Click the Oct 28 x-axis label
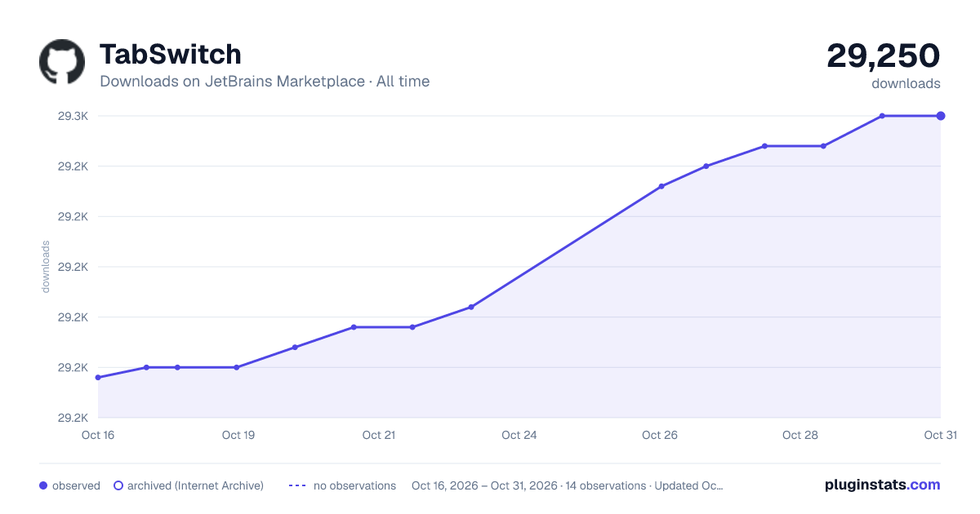This screenshot has height=514, width=980. 800,435
